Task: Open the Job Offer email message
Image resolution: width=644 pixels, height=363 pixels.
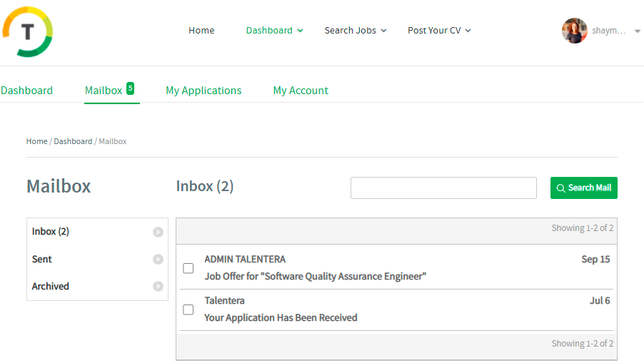Action: point(315,276)
